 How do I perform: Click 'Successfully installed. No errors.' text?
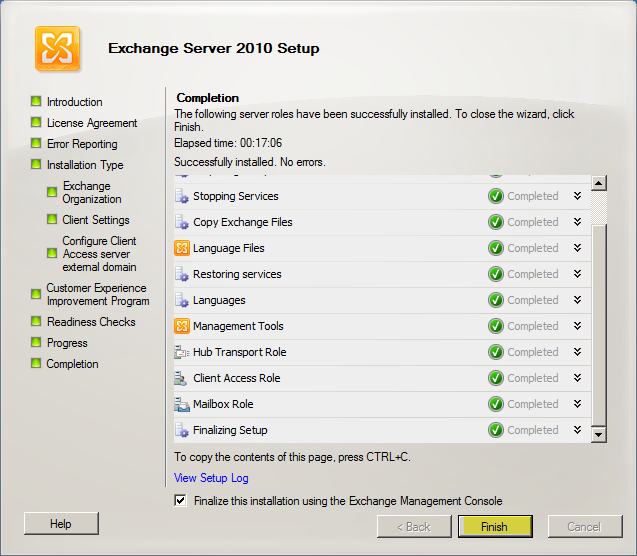pos(249,162)
